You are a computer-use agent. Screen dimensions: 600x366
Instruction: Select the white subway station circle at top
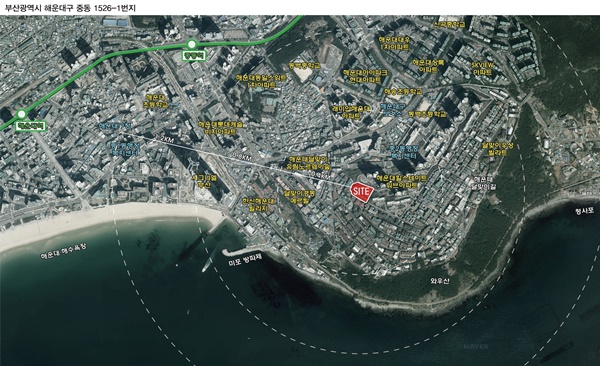(x=191, y=44)
